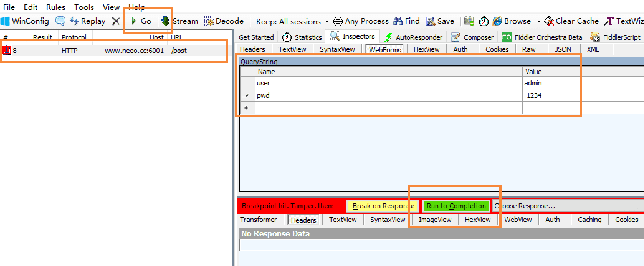Replay the selected session
Image resolution: width=644 pixels, height=266 pixels.
[88, 21]
